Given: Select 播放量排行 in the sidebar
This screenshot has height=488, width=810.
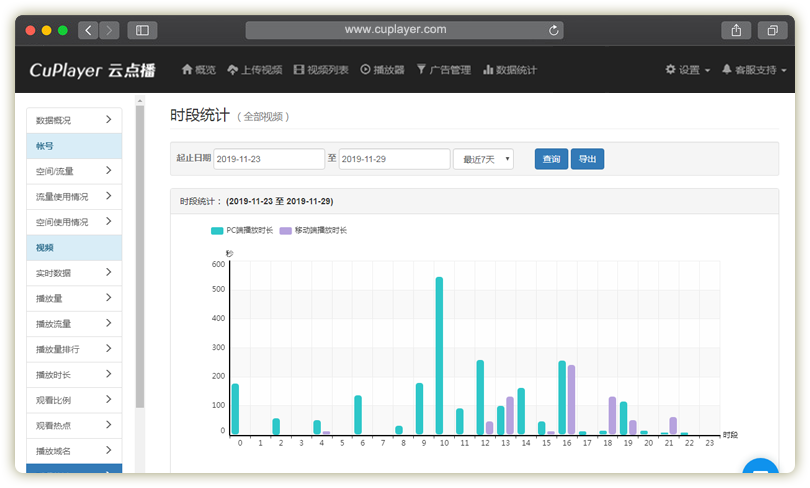Looking at the screenshot, I should [73, 350].
